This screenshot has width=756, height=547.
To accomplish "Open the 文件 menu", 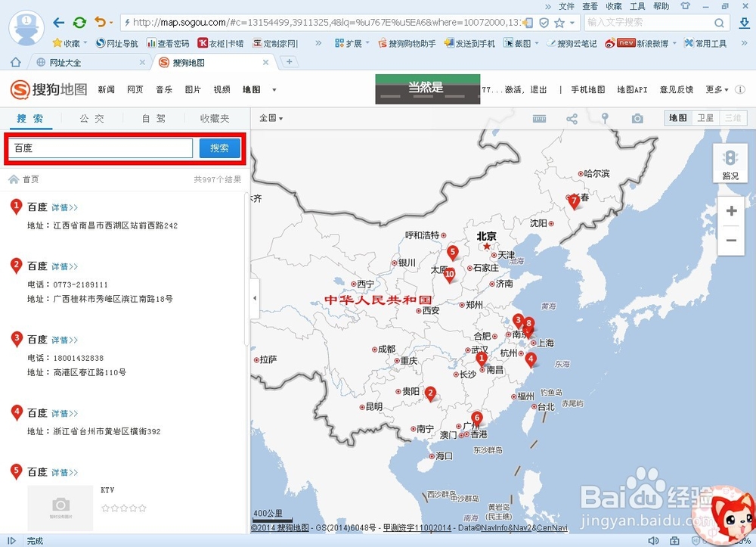I will [x=566, y=6].
